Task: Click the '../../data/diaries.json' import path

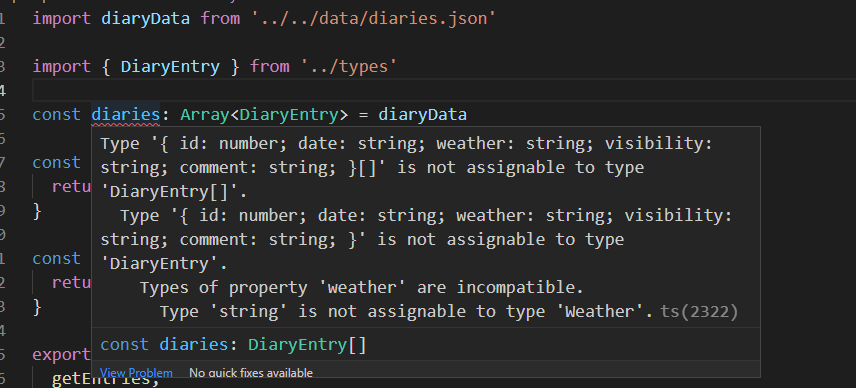Action: coord(373,18)
